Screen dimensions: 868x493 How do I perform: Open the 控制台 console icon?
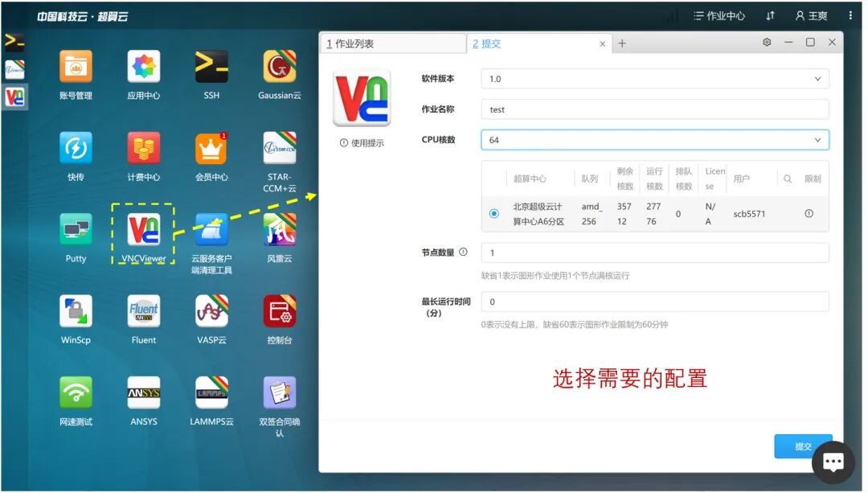point(280,310)
